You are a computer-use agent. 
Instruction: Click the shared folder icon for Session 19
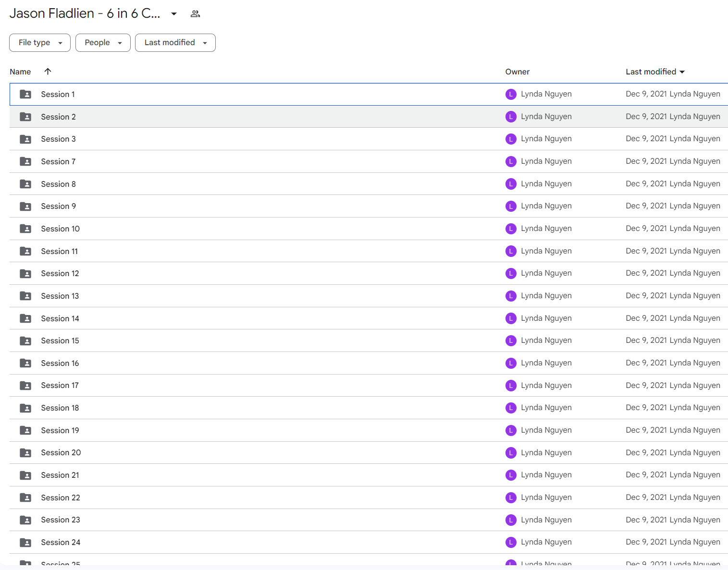click(x=25, y=430)
